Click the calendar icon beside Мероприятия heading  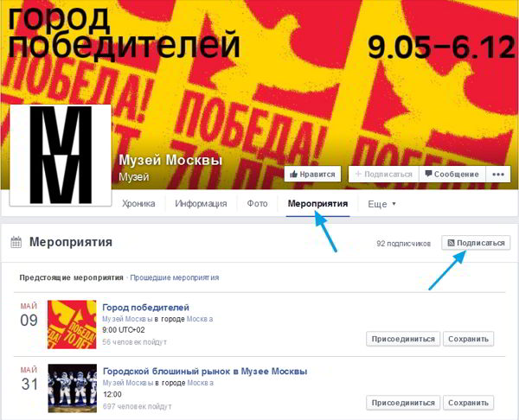click(16, 242)
